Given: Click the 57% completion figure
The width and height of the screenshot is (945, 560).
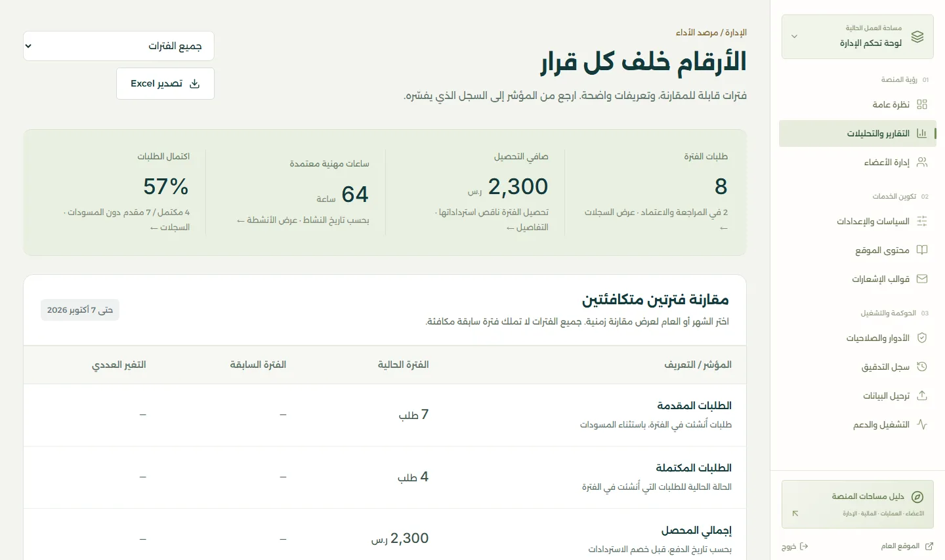Looking at the screenshot, I should [166, 187].
